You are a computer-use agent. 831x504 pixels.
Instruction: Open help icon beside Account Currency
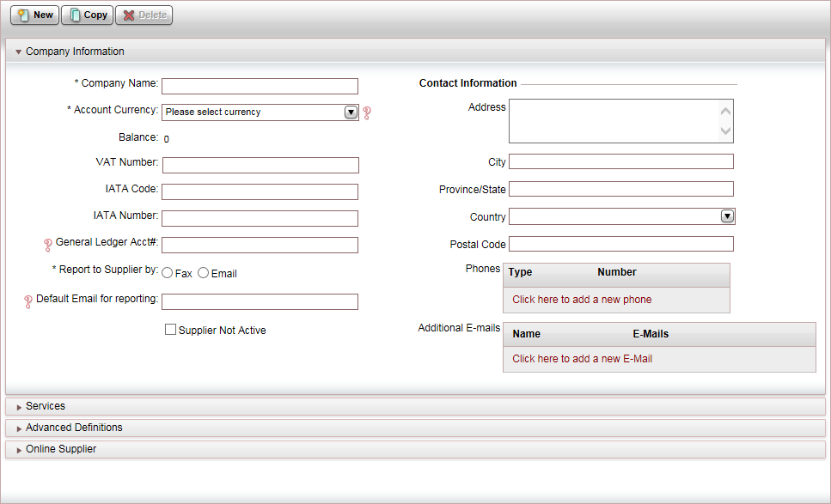367,112
